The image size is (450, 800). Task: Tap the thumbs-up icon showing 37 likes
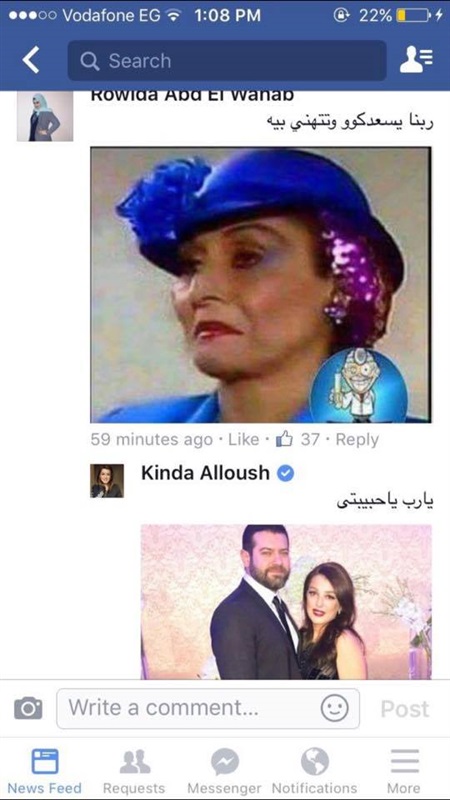284,439
